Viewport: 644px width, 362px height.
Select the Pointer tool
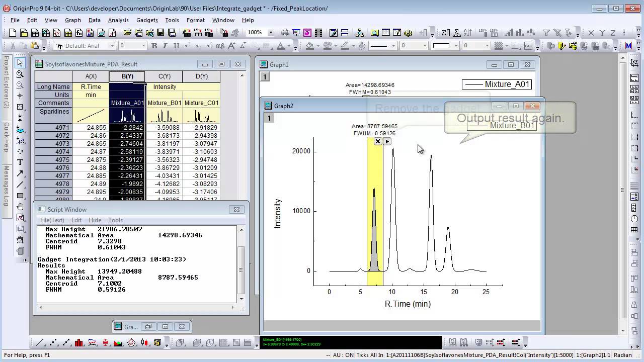pyautogui.click(x=20, y=63)
